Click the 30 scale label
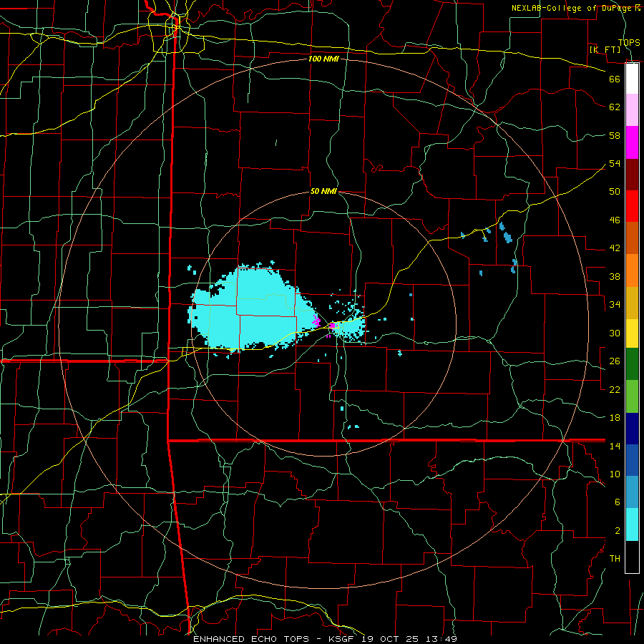 [615, 333]
